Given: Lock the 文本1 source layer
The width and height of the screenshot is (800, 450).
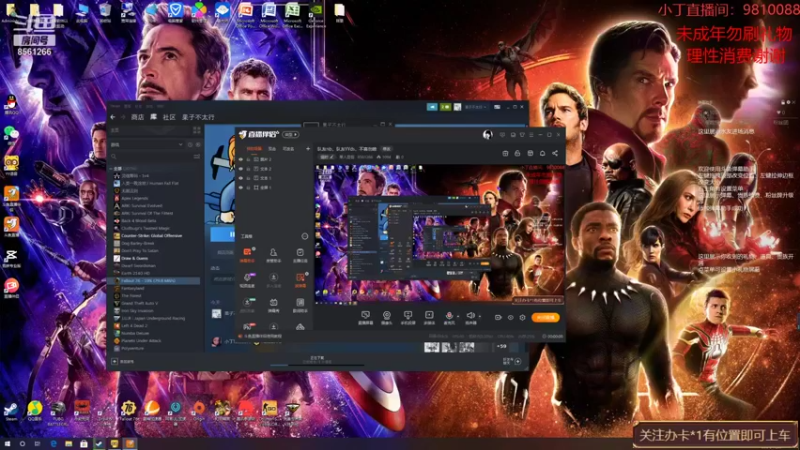Looking at the screenshot, I should point(248,178).
